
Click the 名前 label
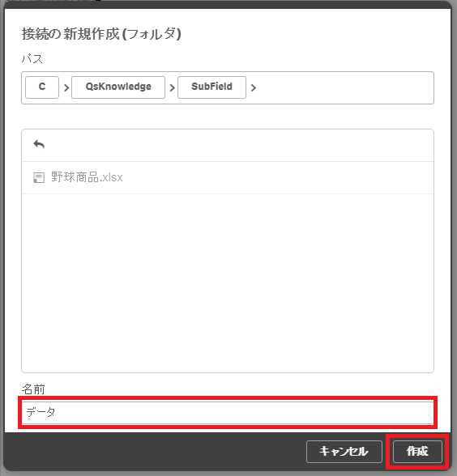(33, 389)
